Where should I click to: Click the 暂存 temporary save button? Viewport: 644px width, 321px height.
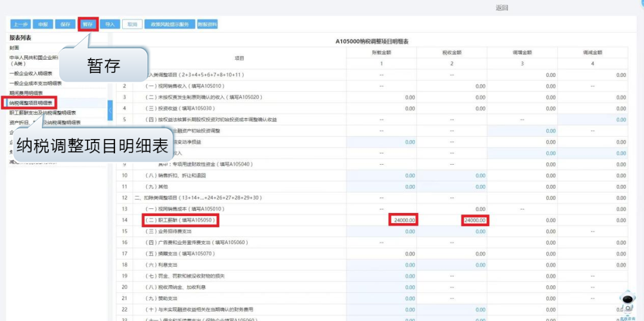point(88,24)
